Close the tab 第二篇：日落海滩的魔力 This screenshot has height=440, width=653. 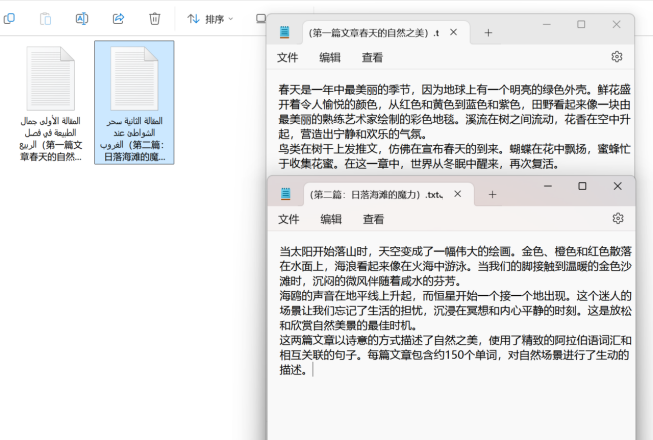coord(458,194)
